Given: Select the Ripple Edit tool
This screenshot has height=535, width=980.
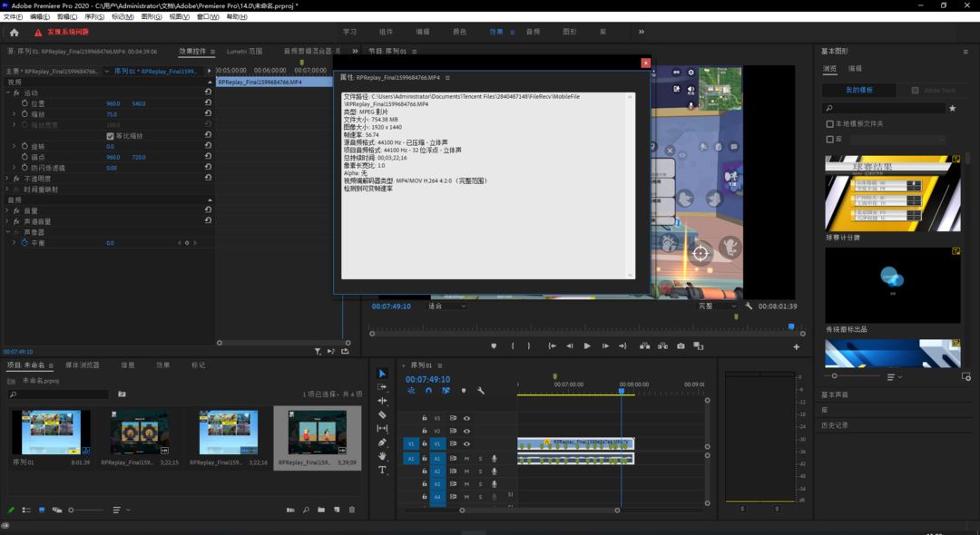Looking at the screenshot, I should pyautogui.click(x=382, y=401).
